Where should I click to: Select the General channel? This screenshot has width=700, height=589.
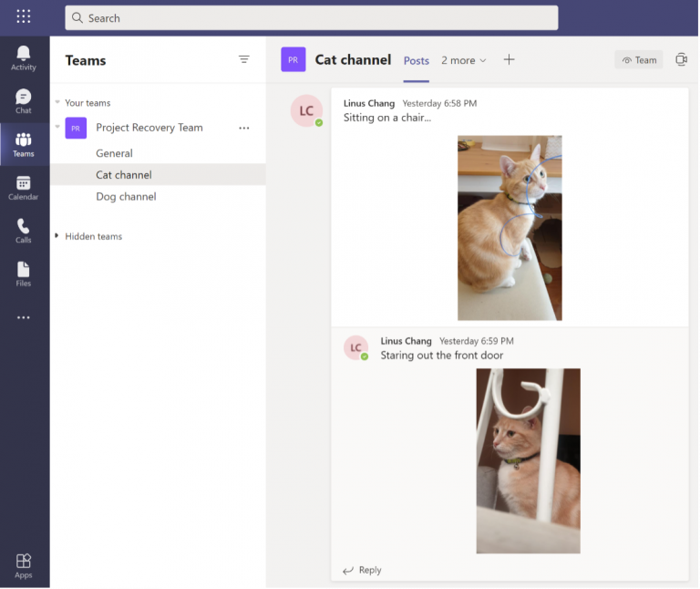[114, 153]
